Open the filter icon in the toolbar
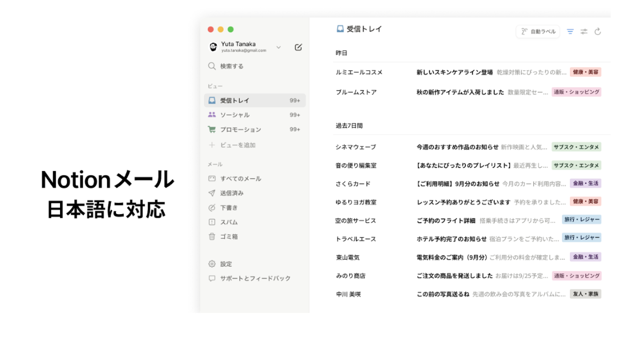Viewport: 644px width, 338px height. coord(570,31)
